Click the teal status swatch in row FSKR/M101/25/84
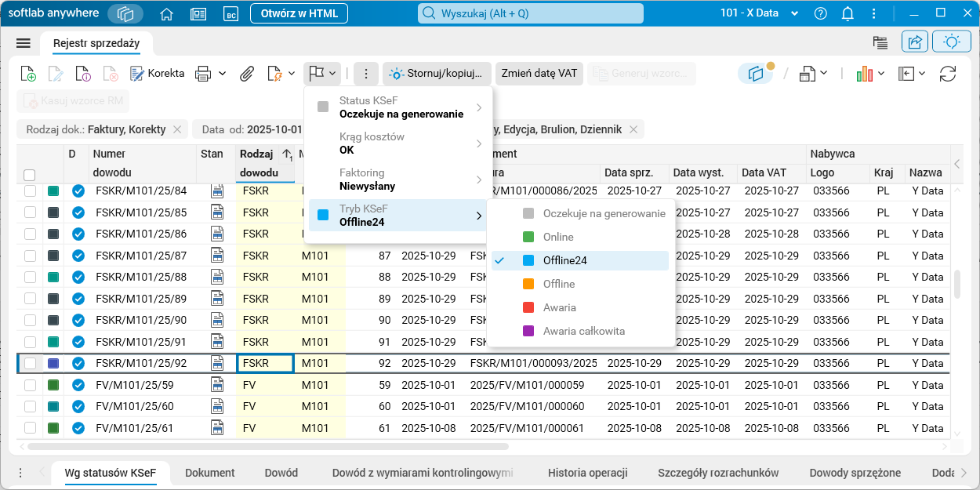The image size is (980, 490). pyautogui.click(x=53, y=191)
